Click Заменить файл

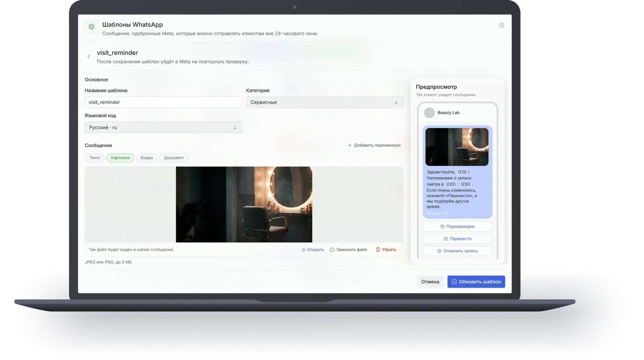[x=348, y=250]
